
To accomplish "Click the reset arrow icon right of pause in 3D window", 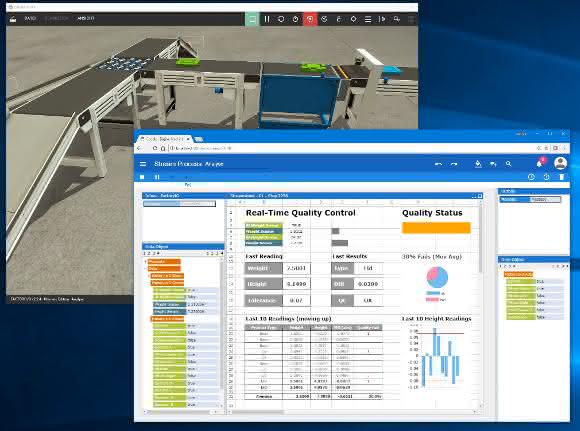I will (x=281, y=19).
